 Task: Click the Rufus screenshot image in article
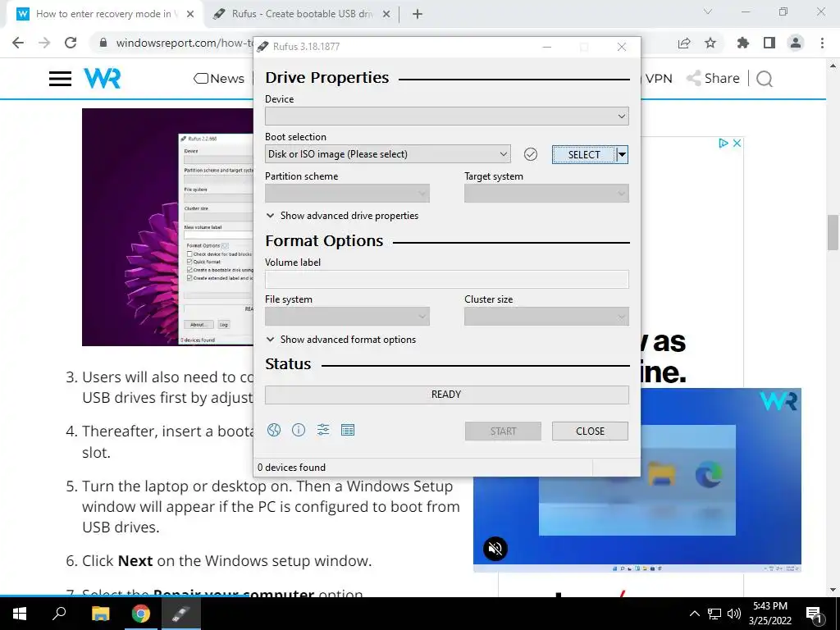[167, 227]
